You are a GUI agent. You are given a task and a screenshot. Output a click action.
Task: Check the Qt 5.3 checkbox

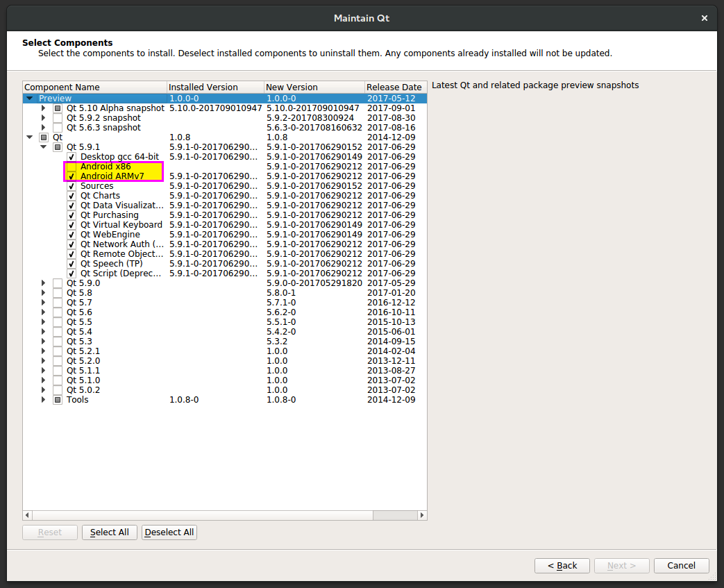pos(58,342)
